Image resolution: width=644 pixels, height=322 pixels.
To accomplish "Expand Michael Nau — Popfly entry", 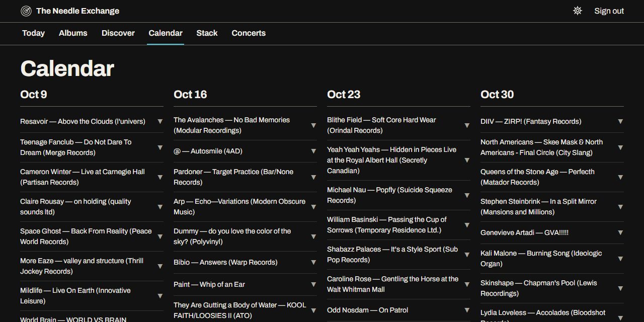I will 398,195.
